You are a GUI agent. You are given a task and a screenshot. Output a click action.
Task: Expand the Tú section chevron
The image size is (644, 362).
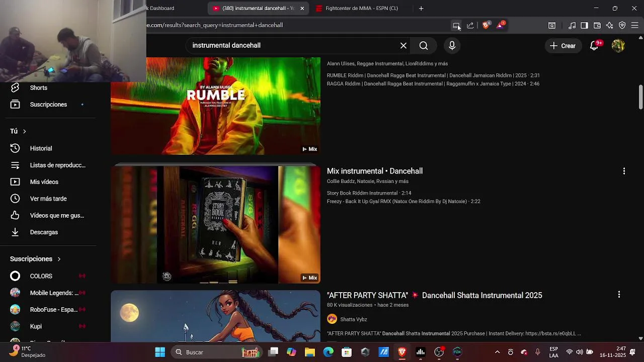[x=24, y=131]
